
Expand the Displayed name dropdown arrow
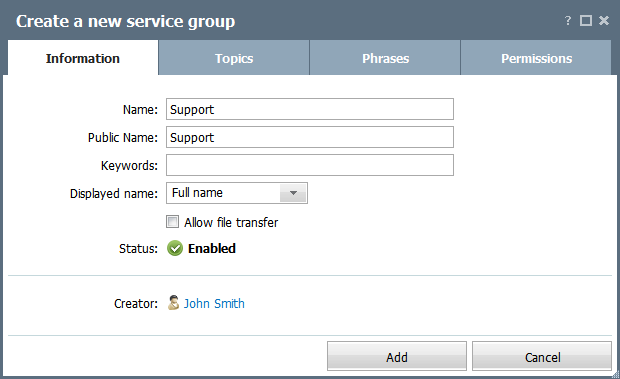293,193
